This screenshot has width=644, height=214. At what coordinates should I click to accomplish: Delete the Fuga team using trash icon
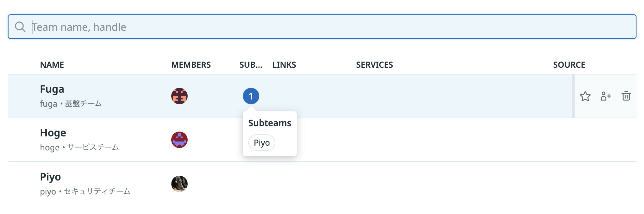tap(627, 96)
